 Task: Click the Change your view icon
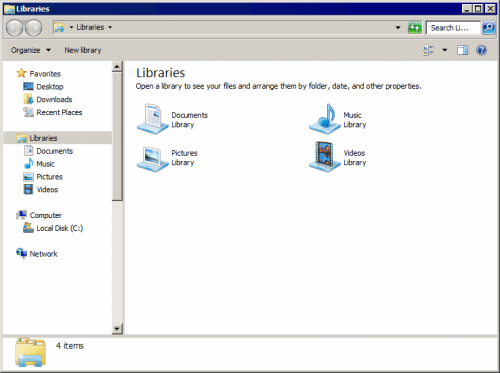pos(428,50)
